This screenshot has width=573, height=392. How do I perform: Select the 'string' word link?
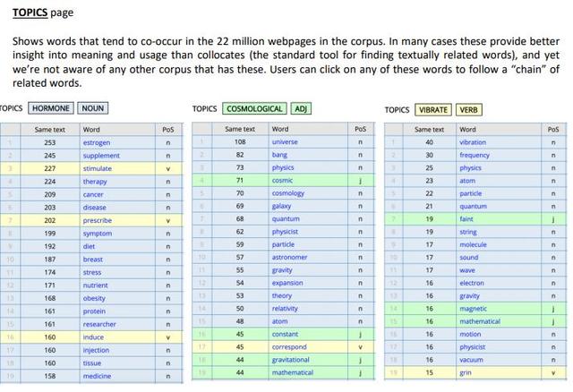coord(468,232)
